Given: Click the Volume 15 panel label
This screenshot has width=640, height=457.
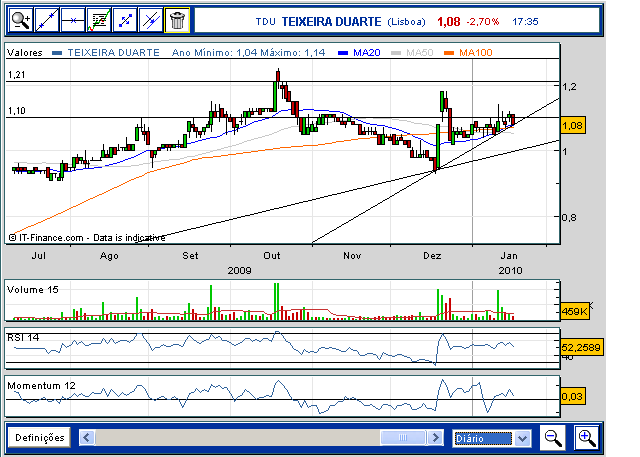Looking at the screenshot, I should coord(33,290).
